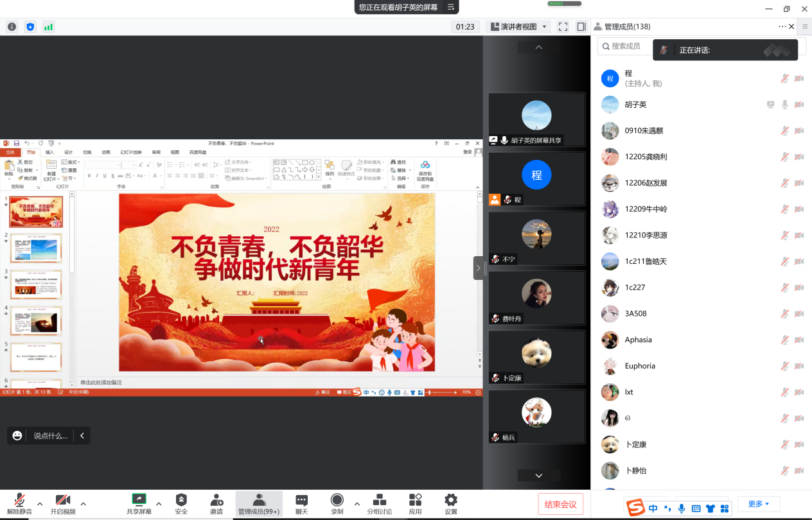
Task: Click the 结束会议 end meeting button
Action: (560, 504)
